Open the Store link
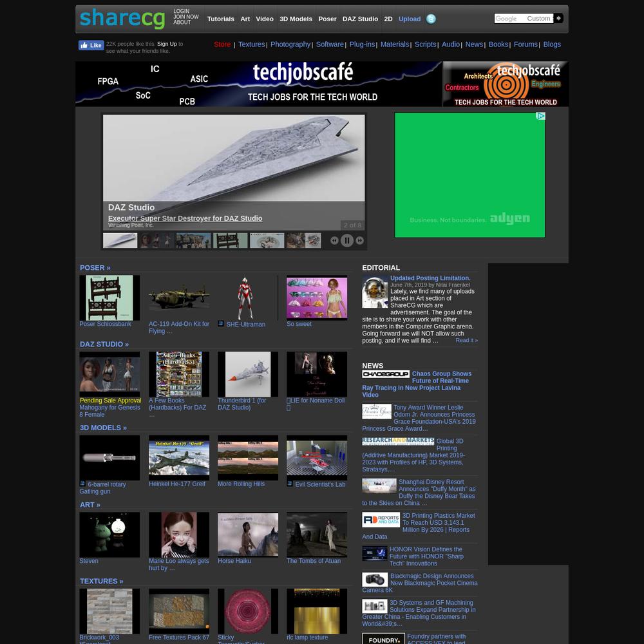644x644 pixels. click(222, 44)
